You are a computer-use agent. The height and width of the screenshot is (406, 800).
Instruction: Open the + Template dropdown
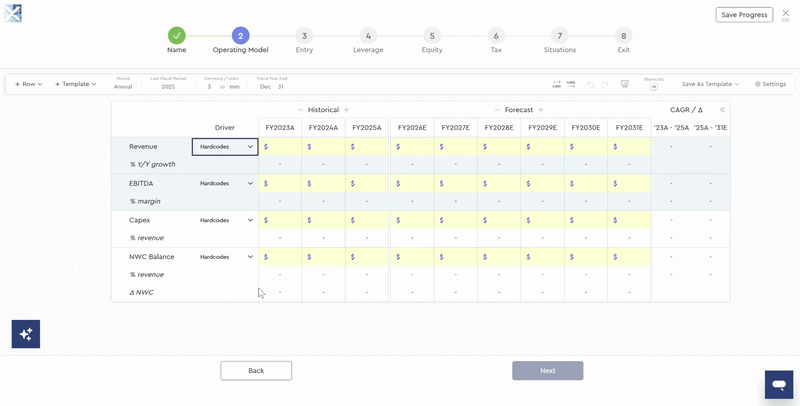click(76, 84)
